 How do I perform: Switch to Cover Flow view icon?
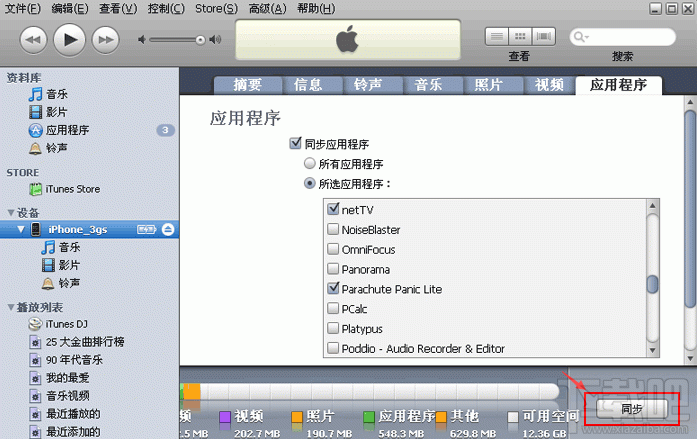(544, 36)
